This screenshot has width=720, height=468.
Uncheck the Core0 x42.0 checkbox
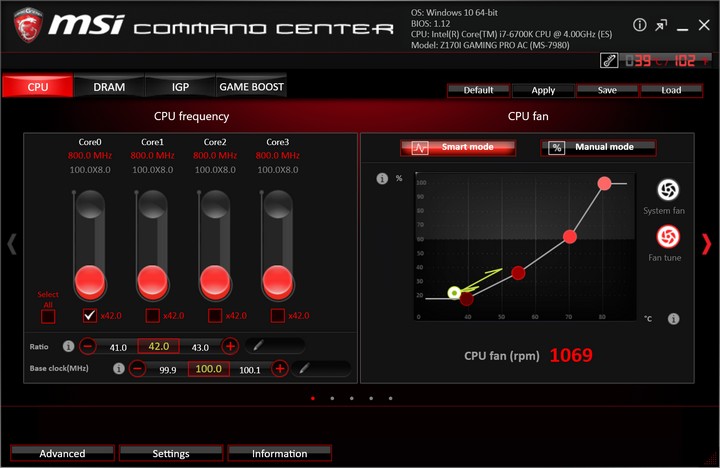[90, 316]
